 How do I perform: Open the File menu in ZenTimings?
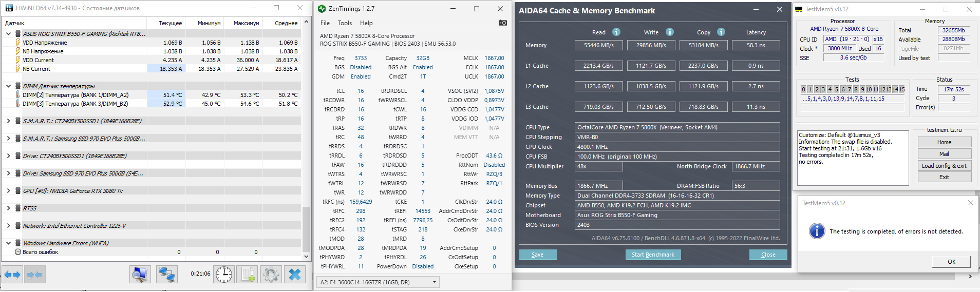(x=325, y=23)
